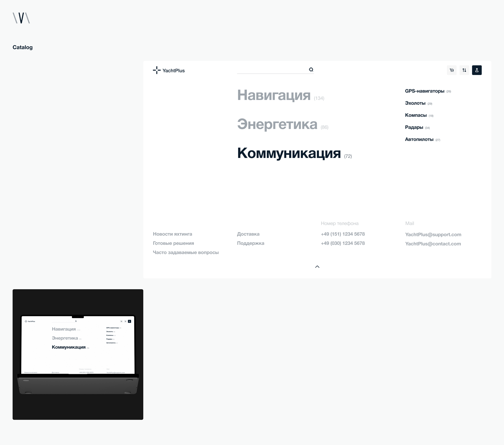Click Новости яхтинга footer link
The height and width of the screenshot is (445, 504).
pos(172,234)
